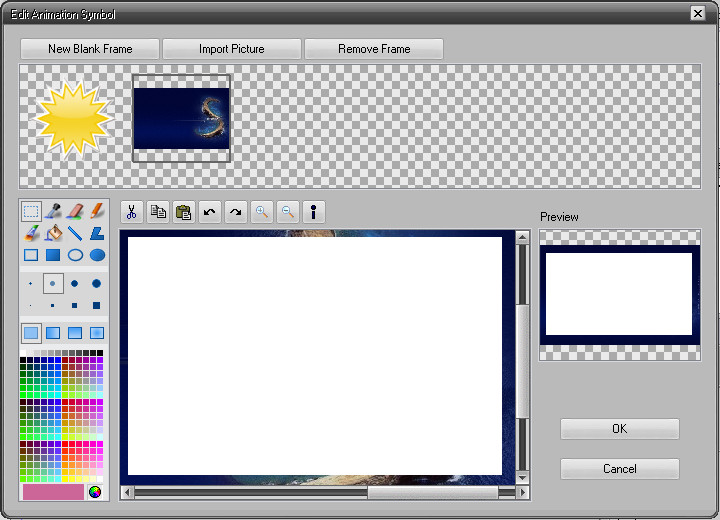Click the vertical scrollbar thumb
This screenshot has width=720, height=520.
click(x=522, y=361)
